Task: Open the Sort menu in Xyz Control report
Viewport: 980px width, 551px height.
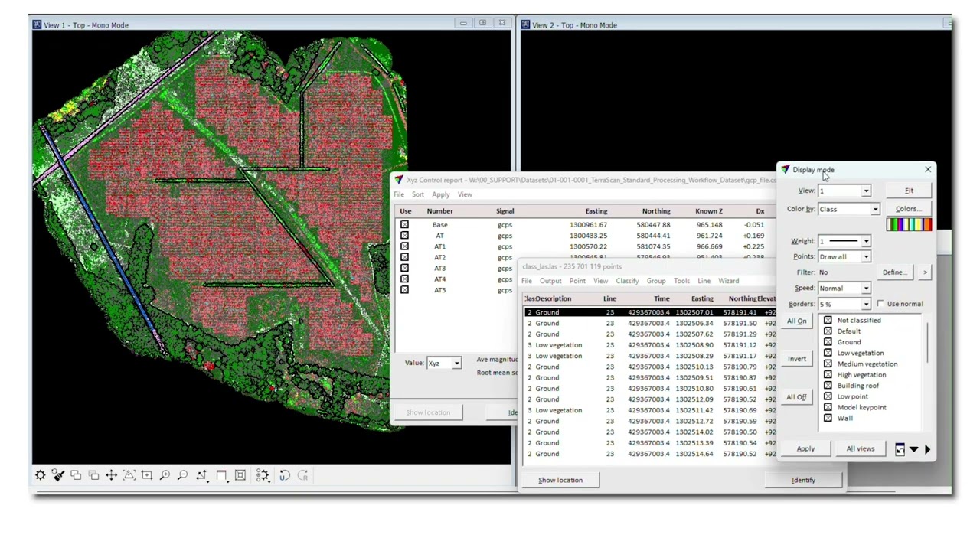Action: click(x=417, y=194)
